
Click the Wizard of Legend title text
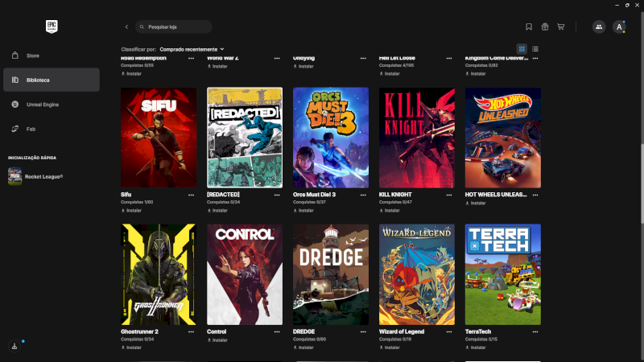pyautogui.click(x=402, y=331)
